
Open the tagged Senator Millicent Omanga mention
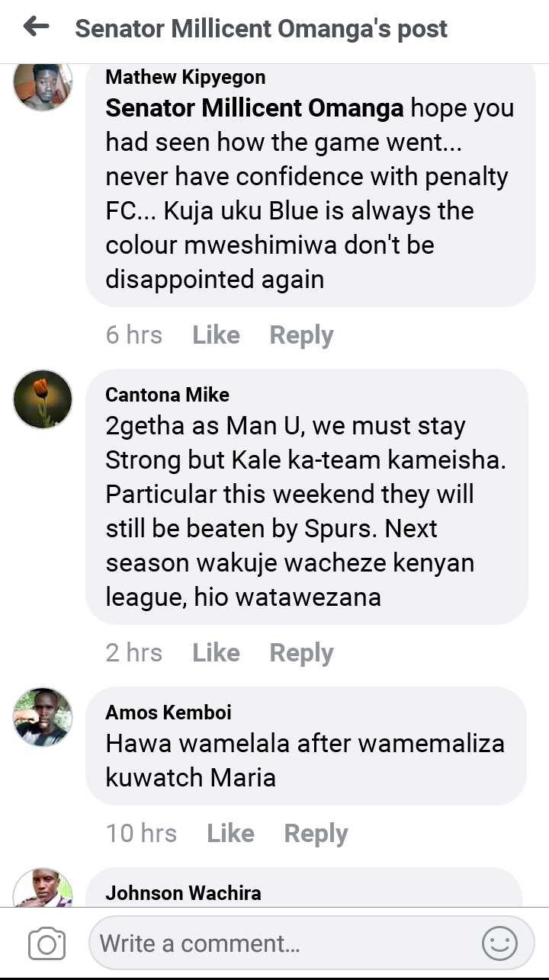tap(255, 108)
